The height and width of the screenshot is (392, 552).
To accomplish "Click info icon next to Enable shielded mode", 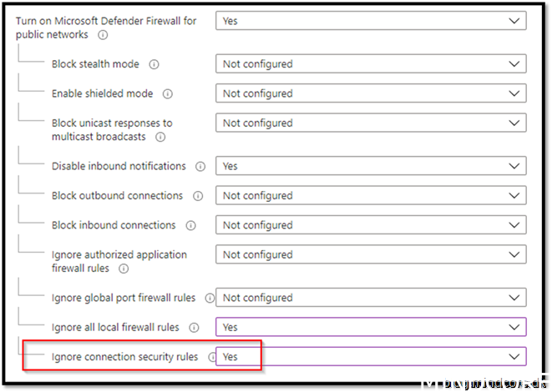I will coord(168,94).
